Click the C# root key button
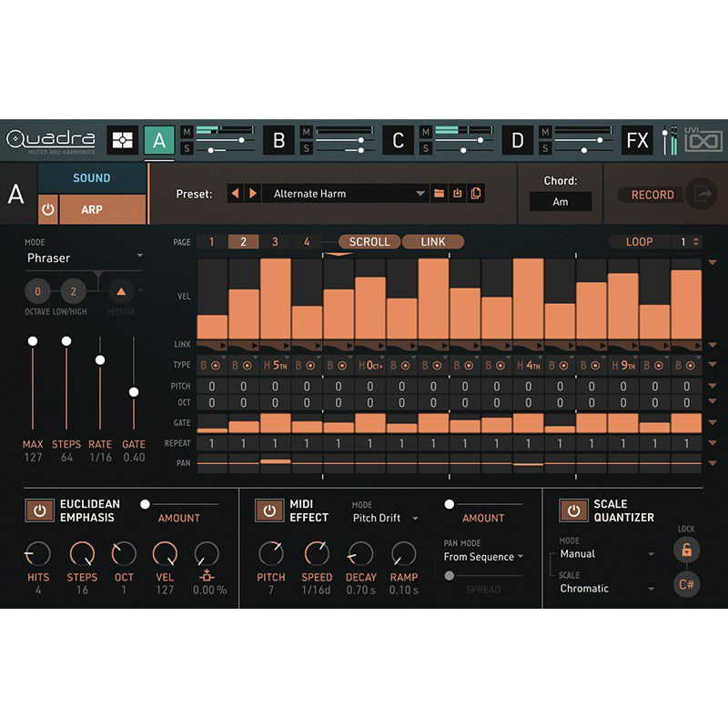Viewport: 728px width, 728px height. point(686,584)
